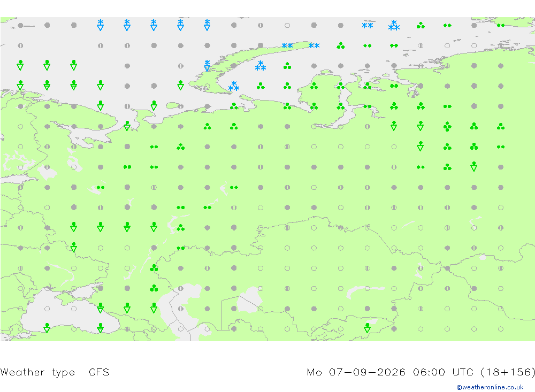
Task: Select the GFS model label
Action: point(99,372)
